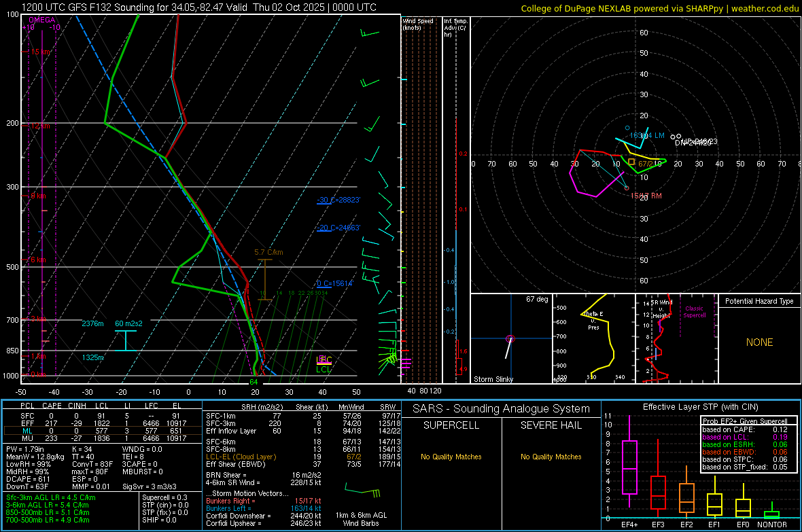The width and height of the screenshot is (802, 532).
Task: Click the 'Inf. Temp. Adv.' panel header
Action: tap(455, 28)
